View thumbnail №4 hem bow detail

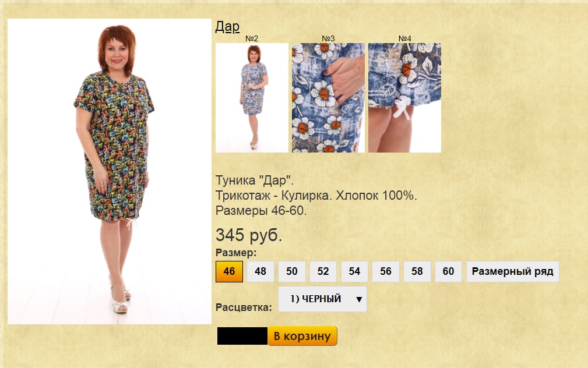[x=404, y=97]
